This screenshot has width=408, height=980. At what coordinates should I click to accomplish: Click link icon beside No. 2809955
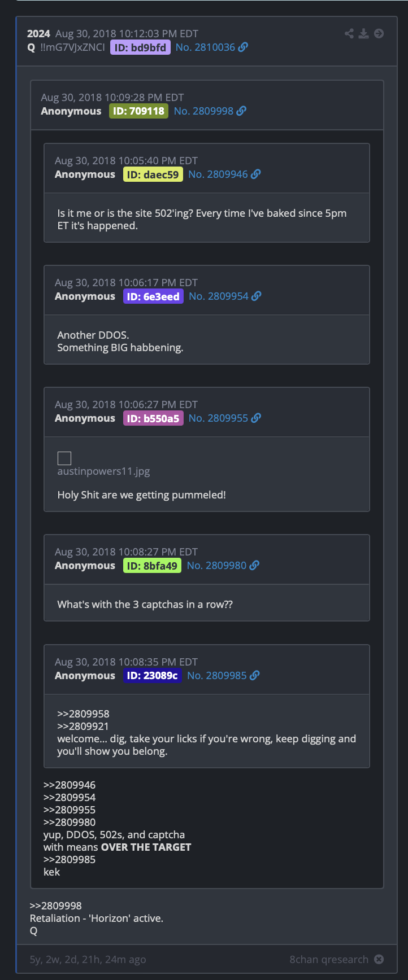pyautogui.click(x=256, y=418)
